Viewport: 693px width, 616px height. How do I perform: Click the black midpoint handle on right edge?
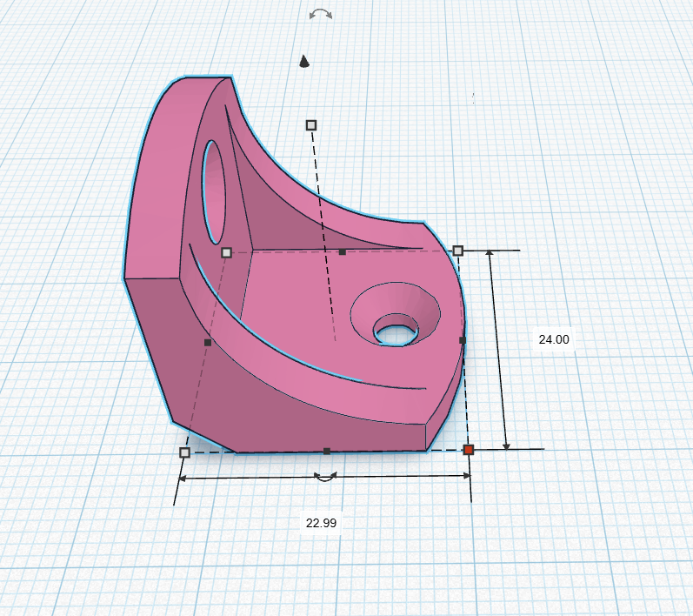click(x=463, y=340)
